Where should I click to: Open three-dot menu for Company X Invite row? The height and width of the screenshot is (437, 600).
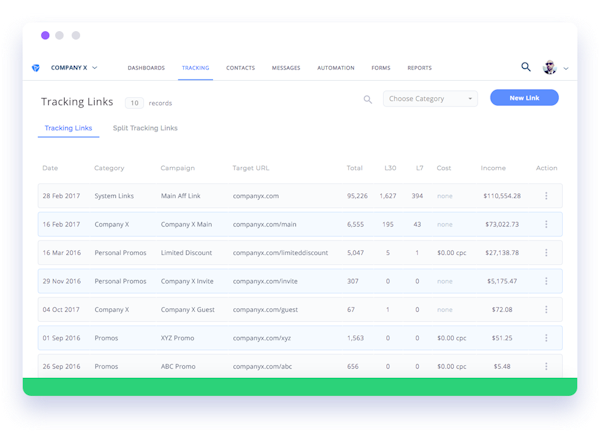tap(546, 281)
